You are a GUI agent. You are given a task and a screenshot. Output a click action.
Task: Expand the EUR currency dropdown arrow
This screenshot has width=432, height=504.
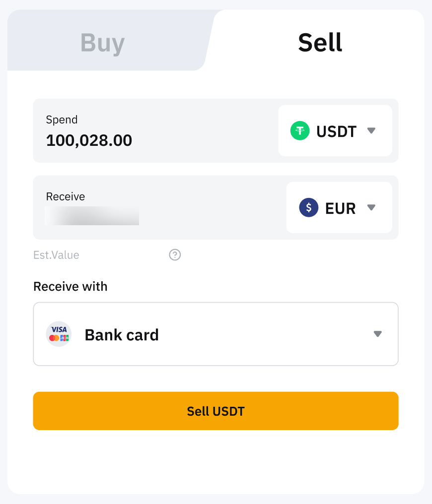[371, 208]
